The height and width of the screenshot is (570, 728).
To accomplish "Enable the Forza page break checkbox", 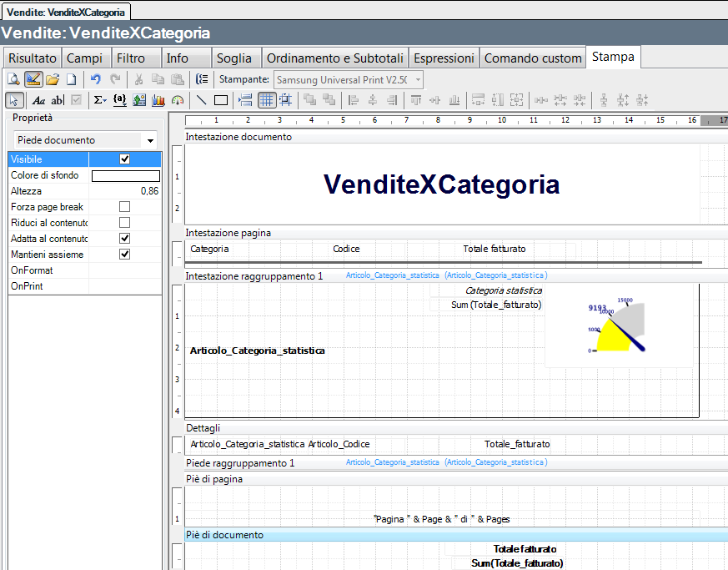I will (125, 207).
